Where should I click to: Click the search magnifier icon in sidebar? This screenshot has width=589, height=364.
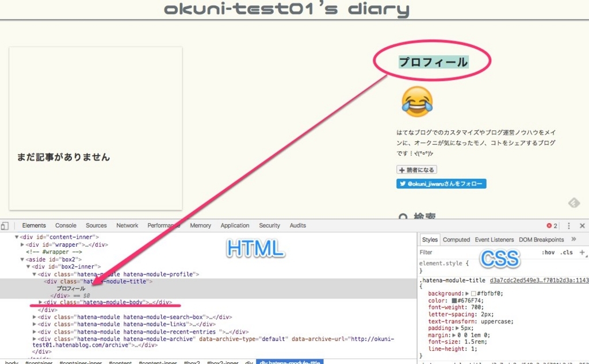click(403, 217)
